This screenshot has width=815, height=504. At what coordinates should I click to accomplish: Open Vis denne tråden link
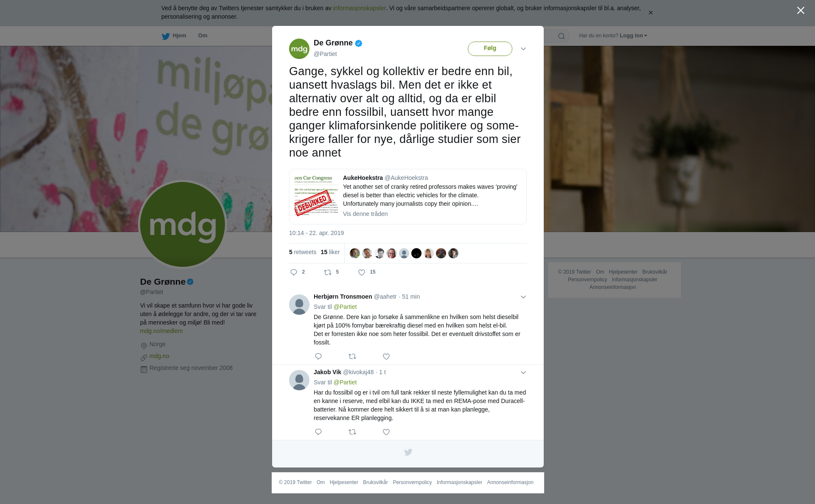[365, 214]
